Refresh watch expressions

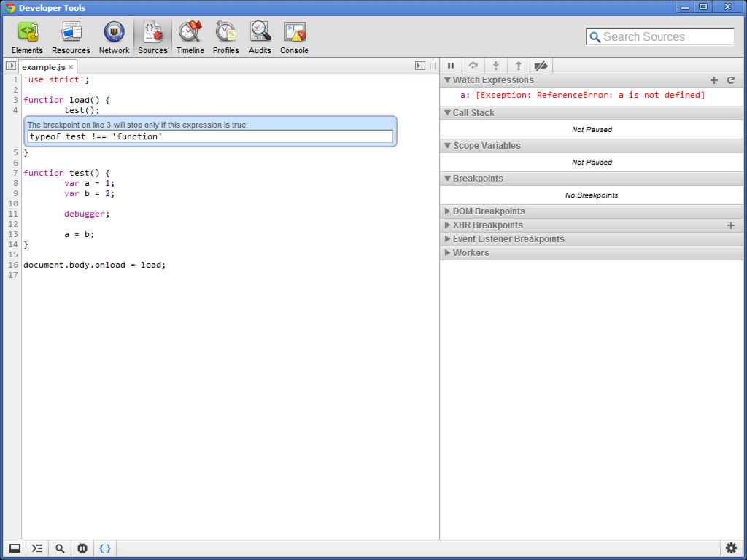click(x=731, y=80)
